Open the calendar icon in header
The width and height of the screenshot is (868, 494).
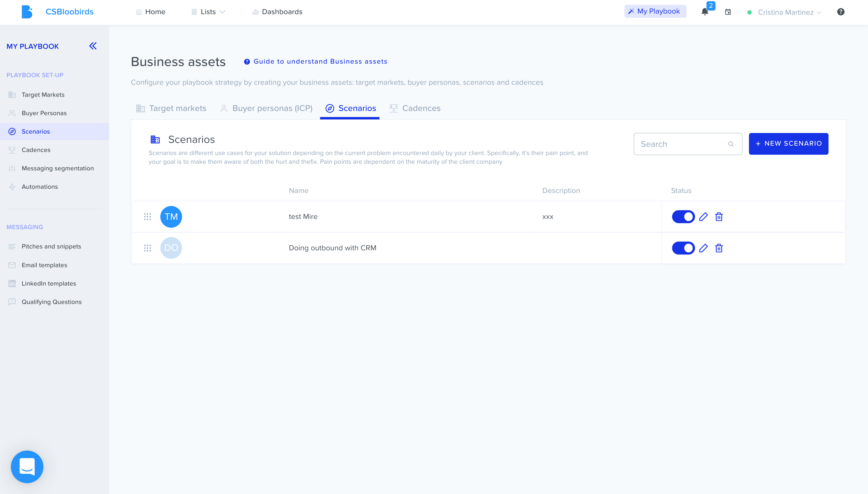click(x=728, y=12)
